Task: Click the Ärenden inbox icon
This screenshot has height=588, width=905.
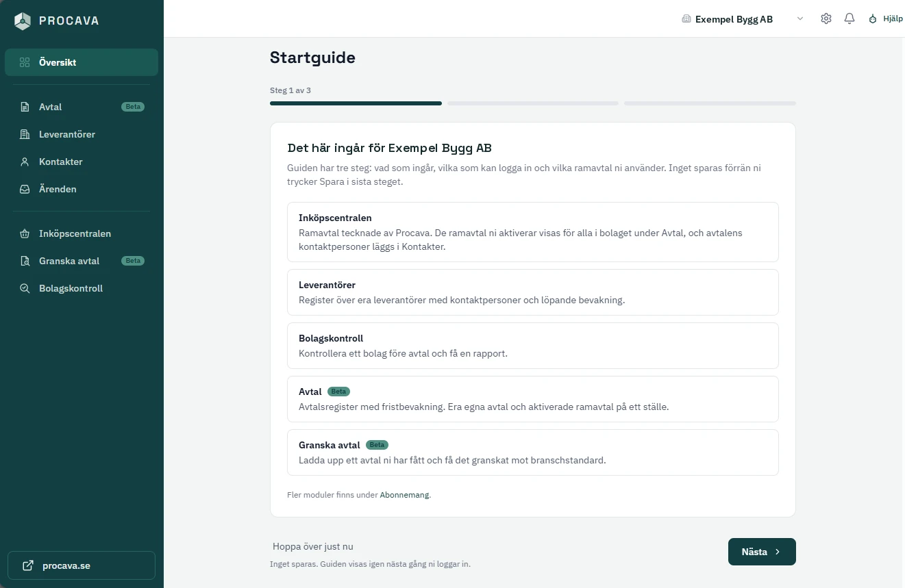Action: (25, 189)
